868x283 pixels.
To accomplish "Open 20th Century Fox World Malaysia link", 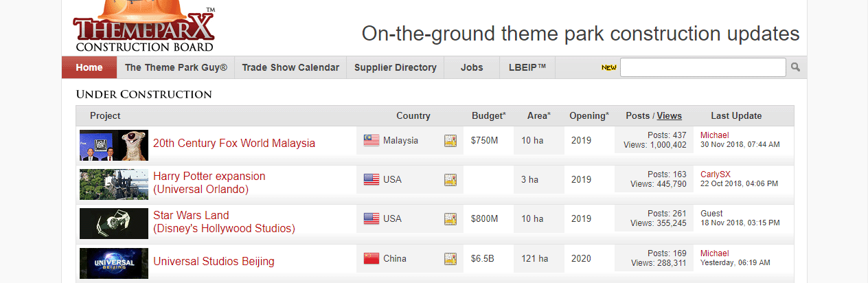I will click(x=234, y=144).
